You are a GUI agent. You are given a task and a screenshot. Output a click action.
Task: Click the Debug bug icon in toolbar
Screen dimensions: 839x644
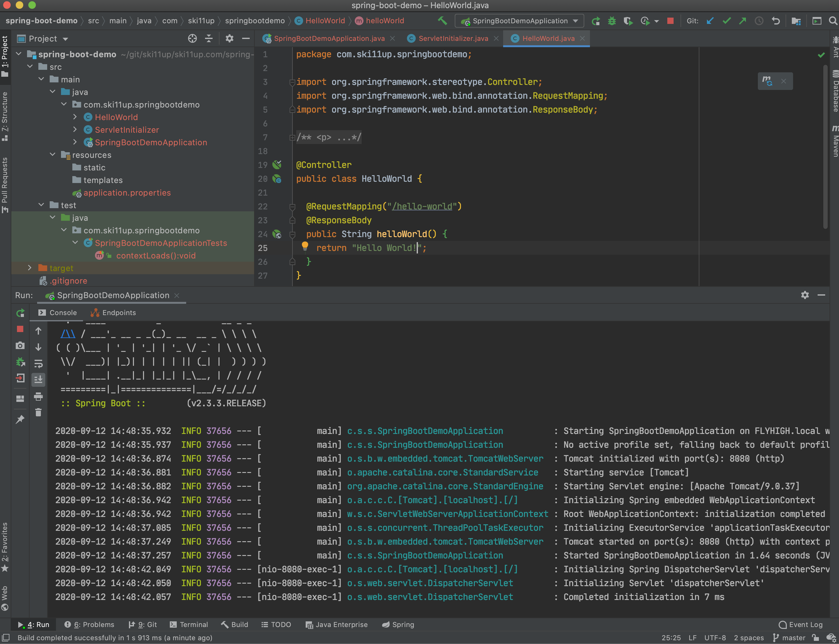pyautogui.click(x=612, y=21)
